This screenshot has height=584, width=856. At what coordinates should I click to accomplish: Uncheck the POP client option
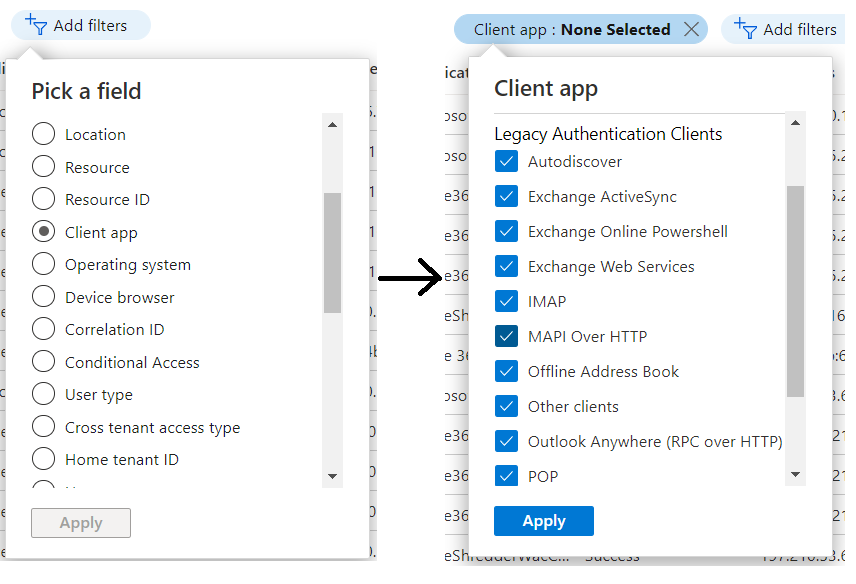coord(506,476)
